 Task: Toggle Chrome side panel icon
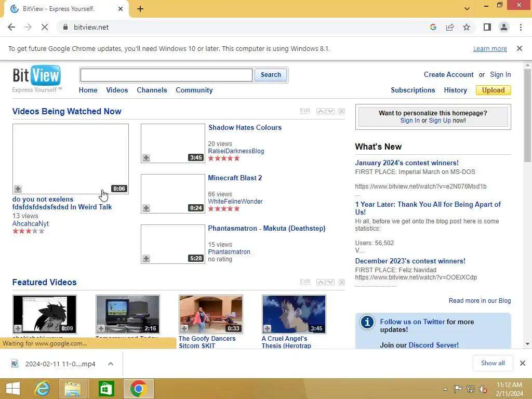[487, 27]
